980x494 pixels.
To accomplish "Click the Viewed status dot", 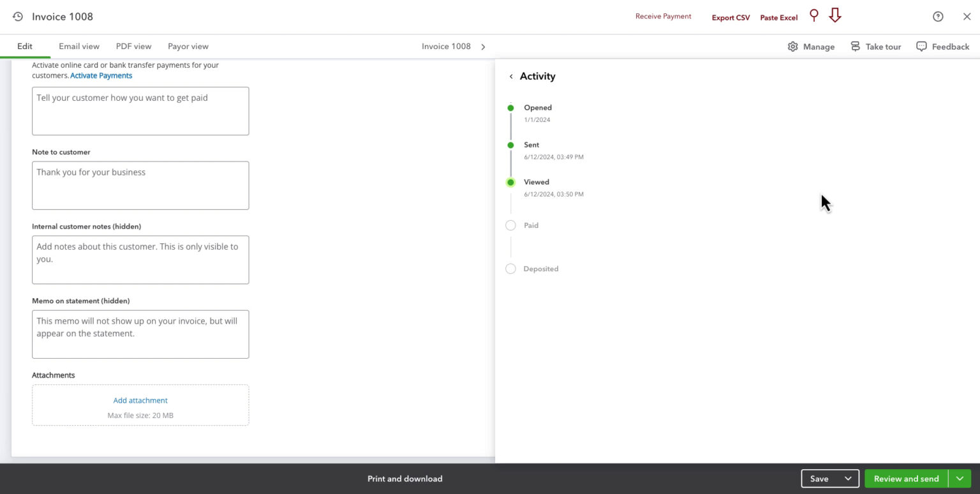I will (x=510, y=183).
